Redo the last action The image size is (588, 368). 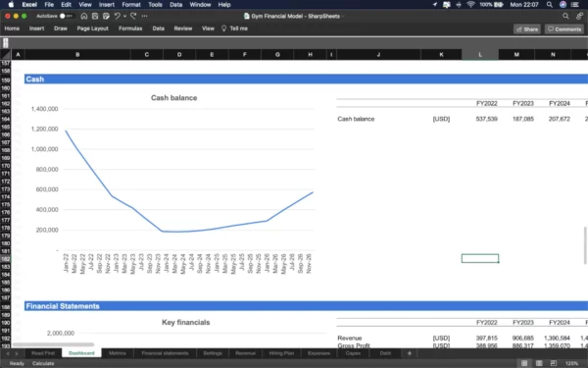pyautogui.click(x=133, y=16)
